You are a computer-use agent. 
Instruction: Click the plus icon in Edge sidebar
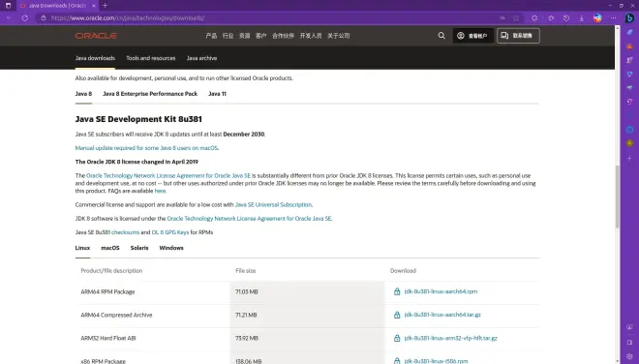pyautogui.click(x=629, y=158)
